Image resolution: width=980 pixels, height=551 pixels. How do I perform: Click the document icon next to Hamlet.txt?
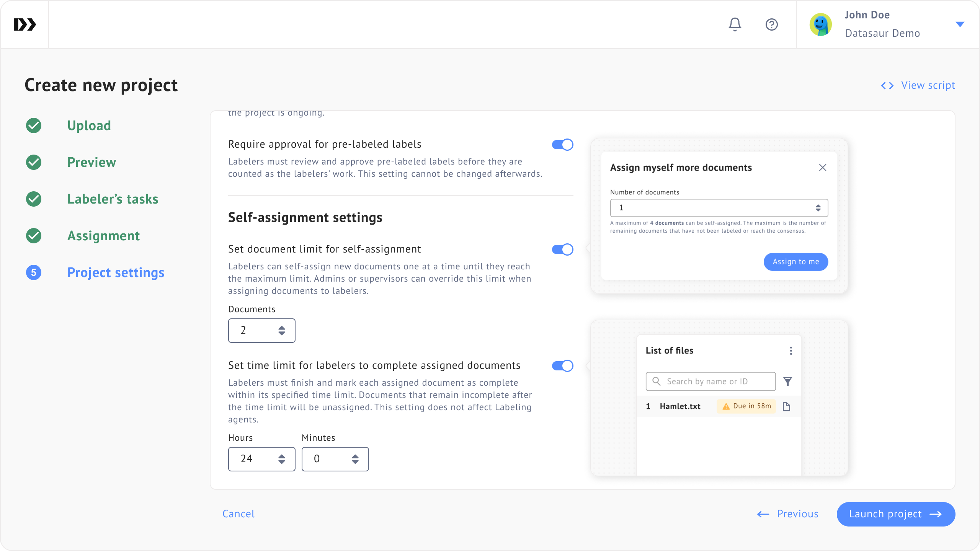coord(786,406)
